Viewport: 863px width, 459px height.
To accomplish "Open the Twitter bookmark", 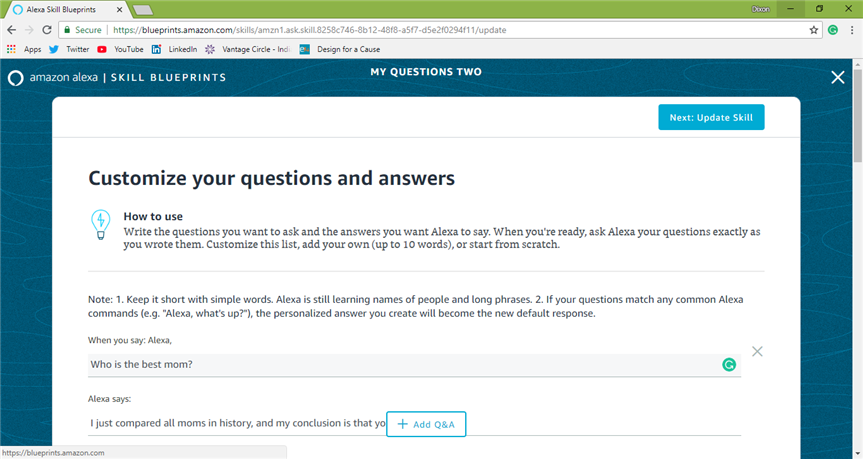I will 69,49.
